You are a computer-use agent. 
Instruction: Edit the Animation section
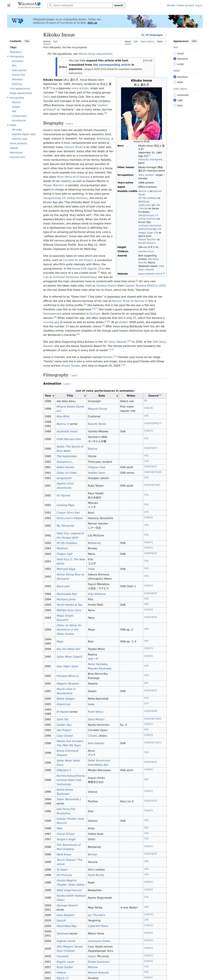(x=67, y=384)
